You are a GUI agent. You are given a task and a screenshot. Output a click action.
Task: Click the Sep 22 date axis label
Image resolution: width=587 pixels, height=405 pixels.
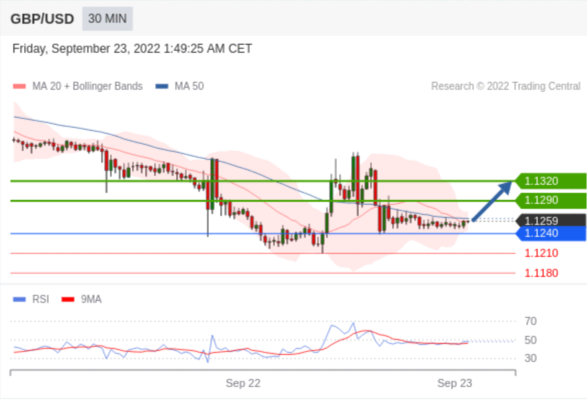243,383
